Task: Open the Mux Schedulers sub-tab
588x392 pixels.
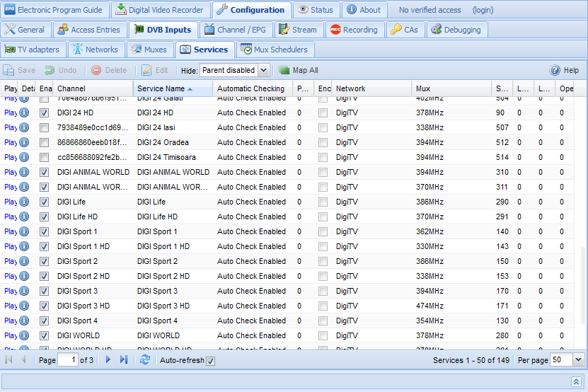Action: (x=275, y=50)
